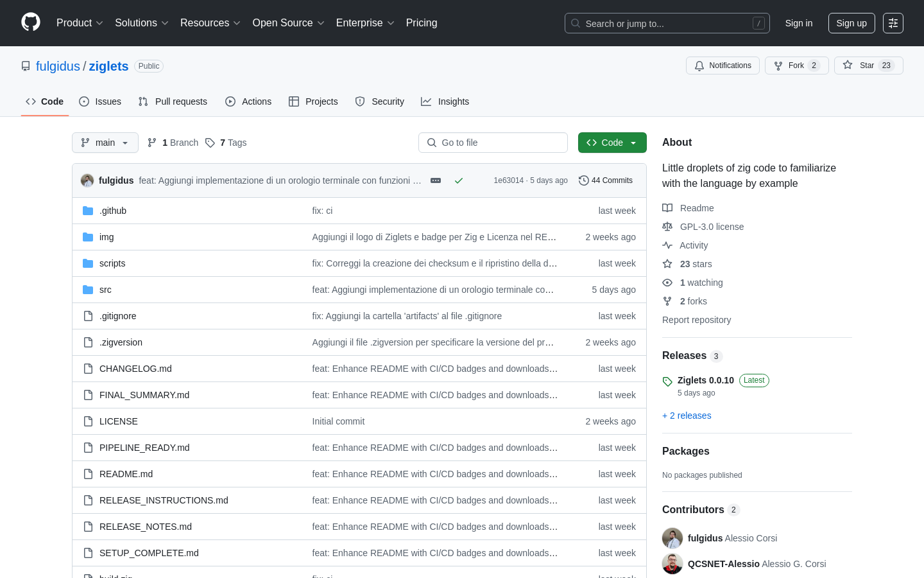Show the + 2 releases link
The width and height of the screenshot is (924, 578).
pyautogui.click(x=687, y=416)
